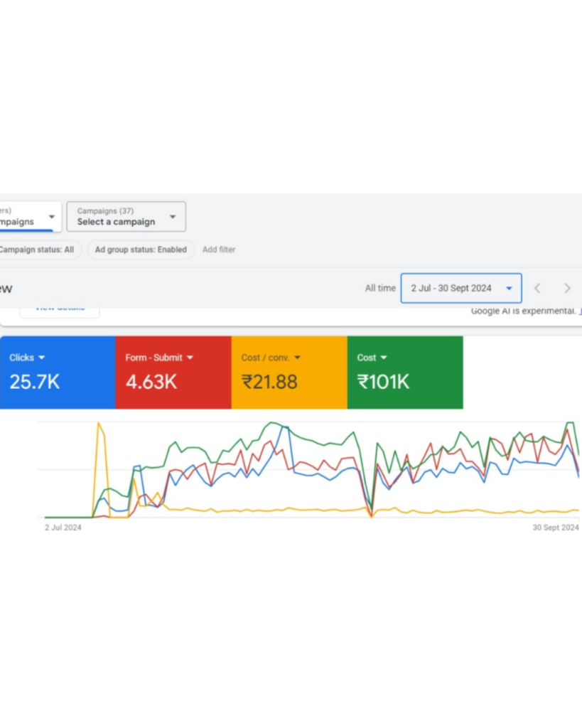This screenshot has height=728, width=582.
Task: Click the 'Ad group status: Enabled' filter chip
Action: tap(141, 250)
